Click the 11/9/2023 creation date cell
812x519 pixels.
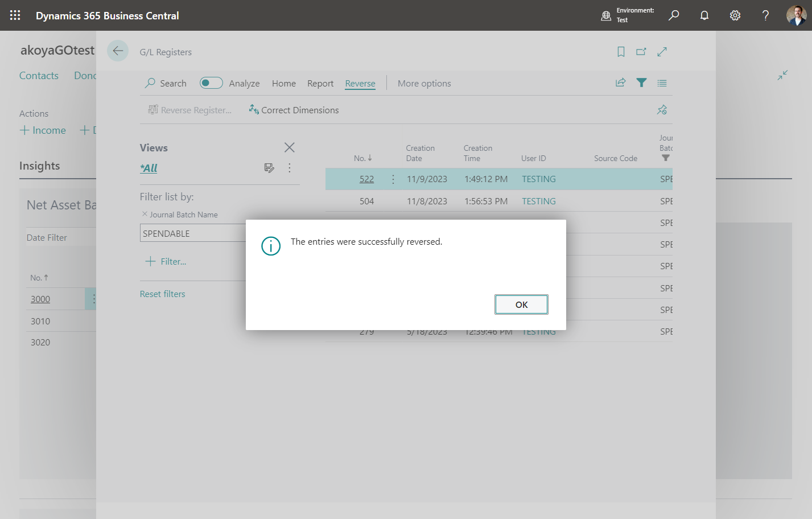427,179
